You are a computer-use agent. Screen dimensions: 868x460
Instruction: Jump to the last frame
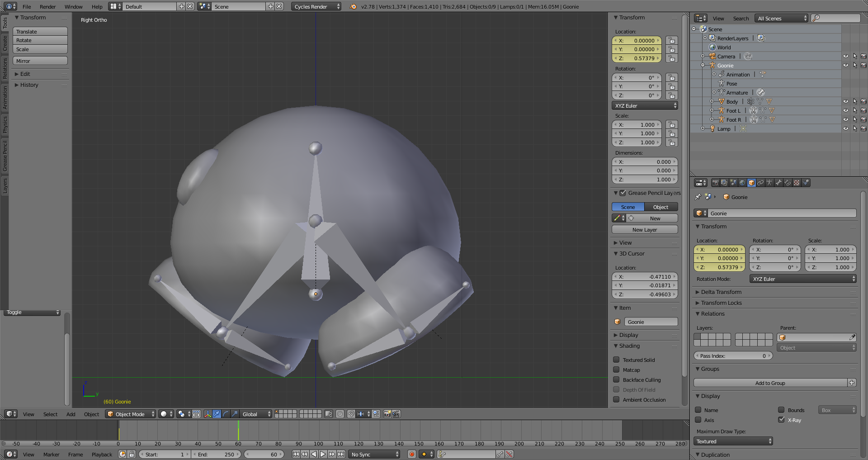tap(341, 454)
